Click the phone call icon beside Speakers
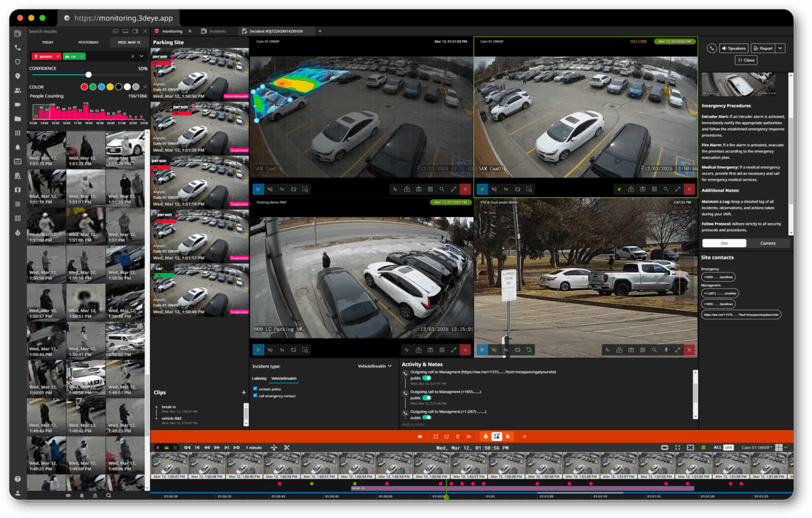Image resolution: width=812 pixels, height=518 pixels. pos(712,48)
